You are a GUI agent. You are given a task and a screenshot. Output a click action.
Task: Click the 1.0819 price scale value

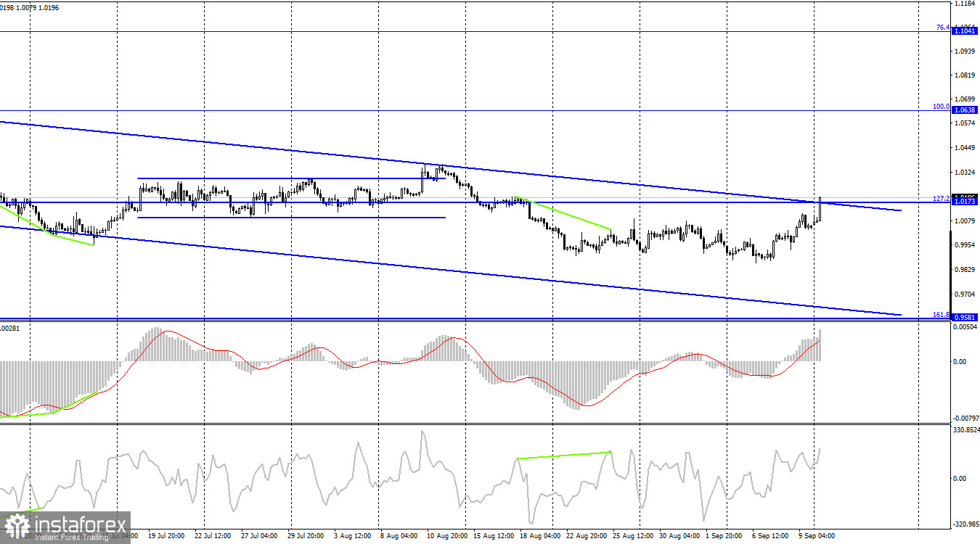[x=965, y=75]
